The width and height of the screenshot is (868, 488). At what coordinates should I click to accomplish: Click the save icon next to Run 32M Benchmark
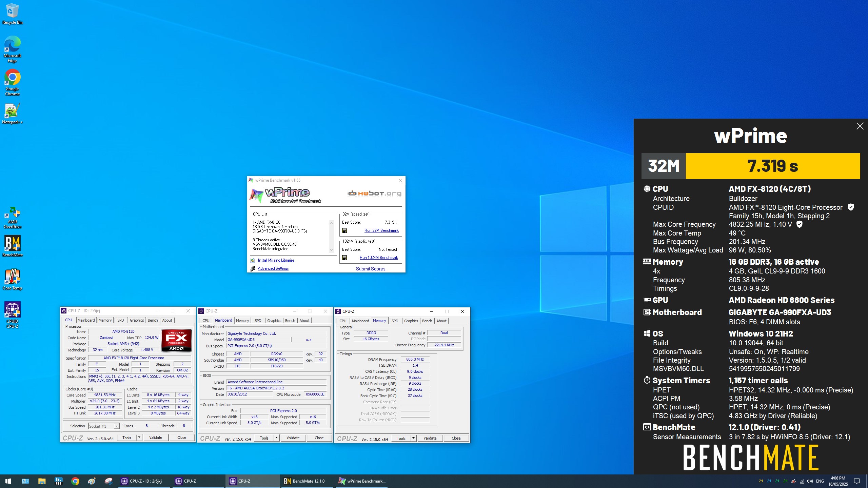pyautogui.click(x=344, y=230)
